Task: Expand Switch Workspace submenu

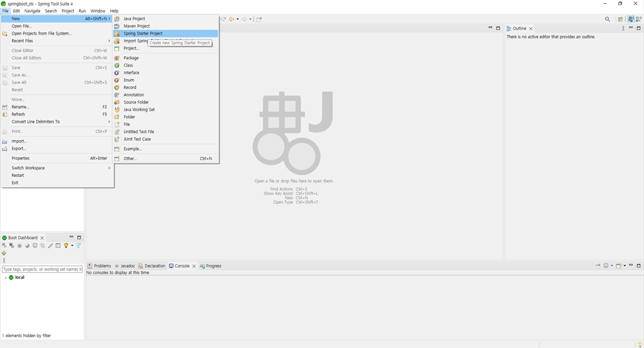Action: click(109, 168)
